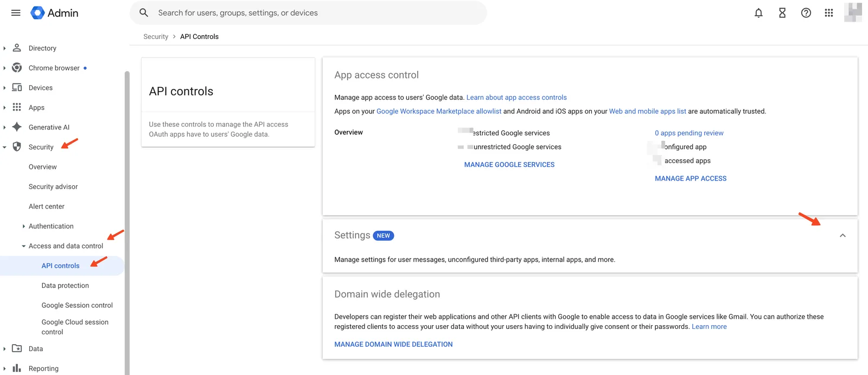Viewport: 868px width, 375px height.
Task: Open the notifications bell
Action: pyautogui.click(x=758, y=12)
